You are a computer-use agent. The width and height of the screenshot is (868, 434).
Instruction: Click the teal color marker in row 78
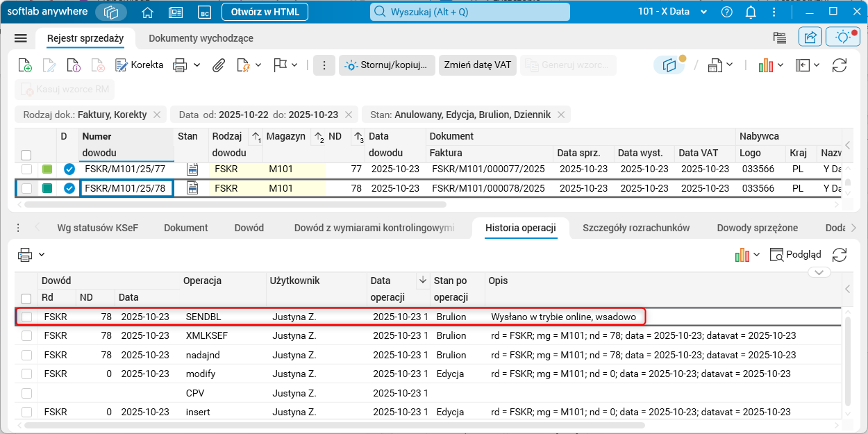[x=47, y=188]
